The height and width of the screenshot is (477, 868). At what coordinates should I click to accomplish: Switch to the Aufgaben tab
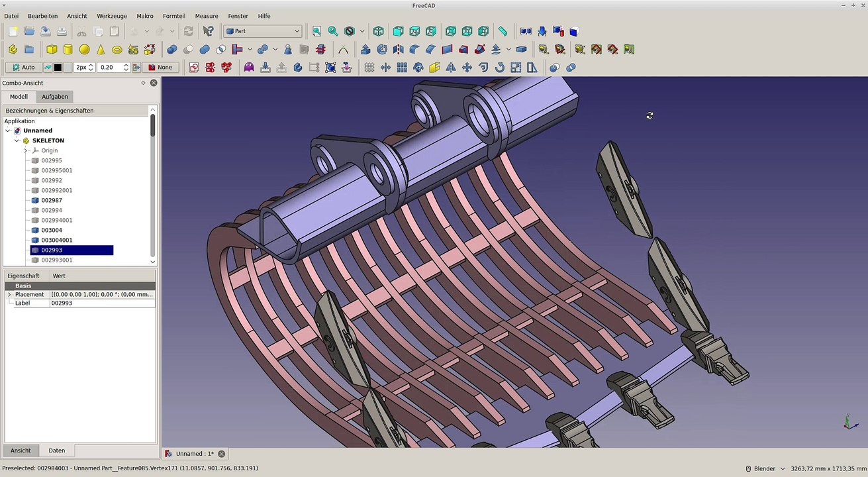(x=55, y=97)
